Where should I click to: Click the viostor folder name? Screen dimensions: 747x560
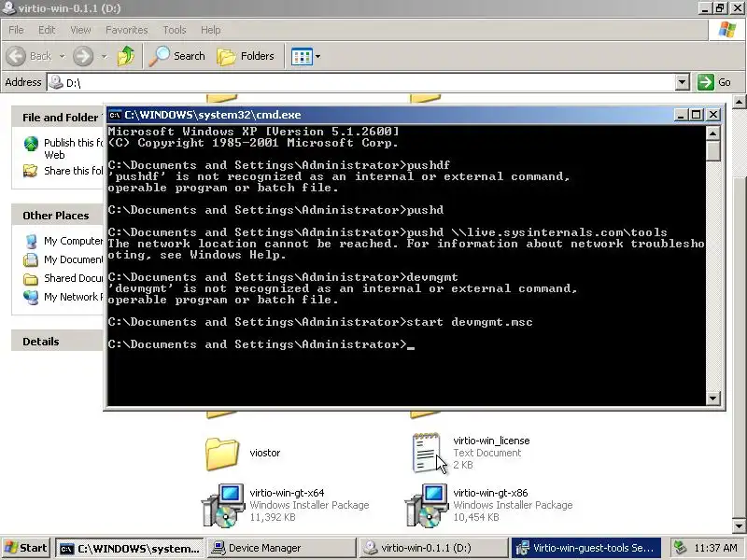click(x=265, y=453)
